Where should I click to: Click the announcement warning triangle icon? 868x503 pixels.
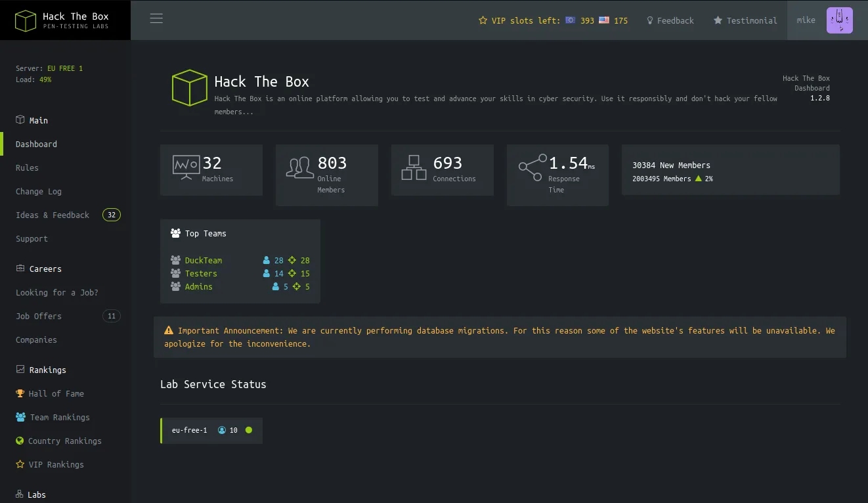tap(169, 330)
